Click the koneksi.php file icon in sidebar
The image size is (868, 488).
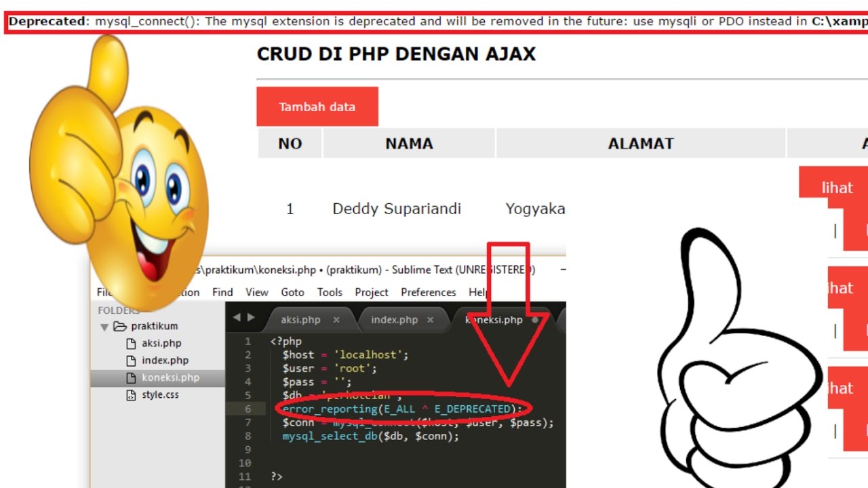pos(132,378)
